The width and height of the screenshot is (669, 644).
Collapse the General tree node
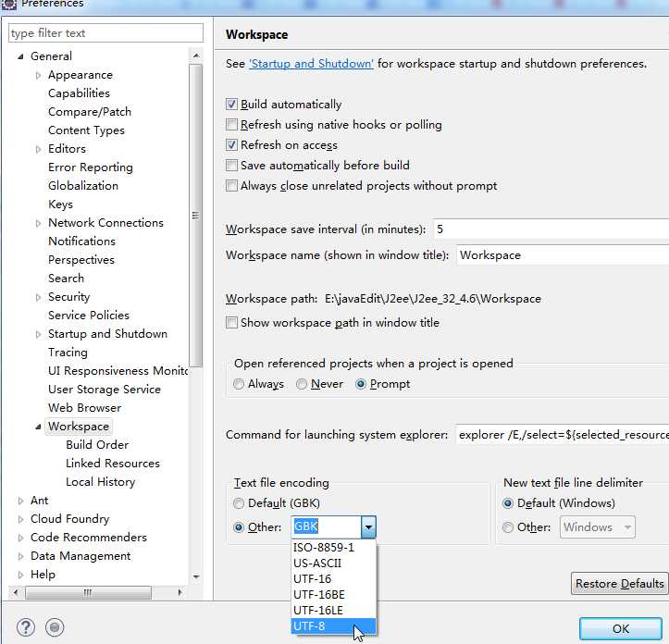pyautogui.click(x=20, y=56)
